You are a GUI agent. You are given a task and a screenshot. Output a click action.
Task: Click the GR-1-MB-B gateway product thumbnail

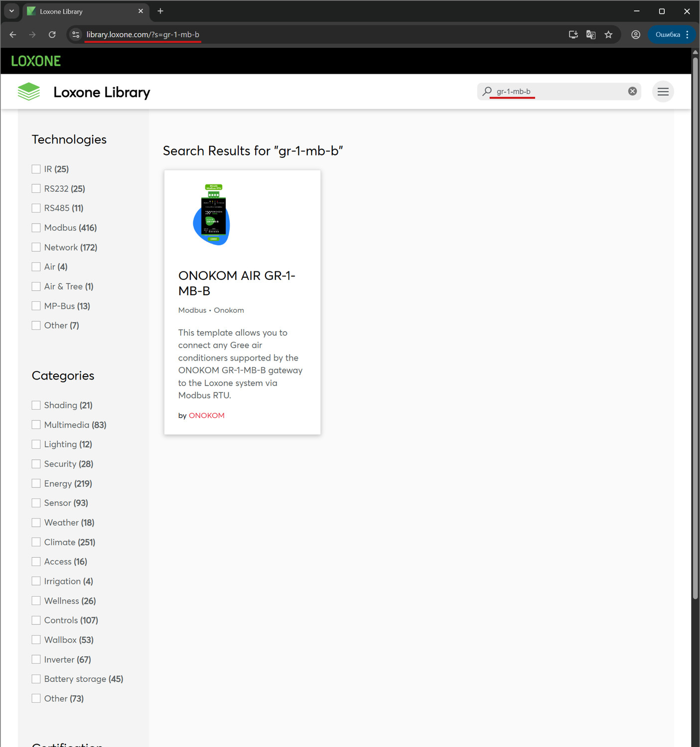click(x=213, y=215)
